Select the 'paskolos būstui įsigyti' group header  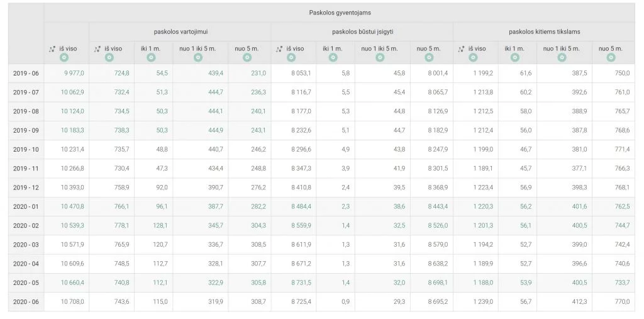(x=362, y=31)
